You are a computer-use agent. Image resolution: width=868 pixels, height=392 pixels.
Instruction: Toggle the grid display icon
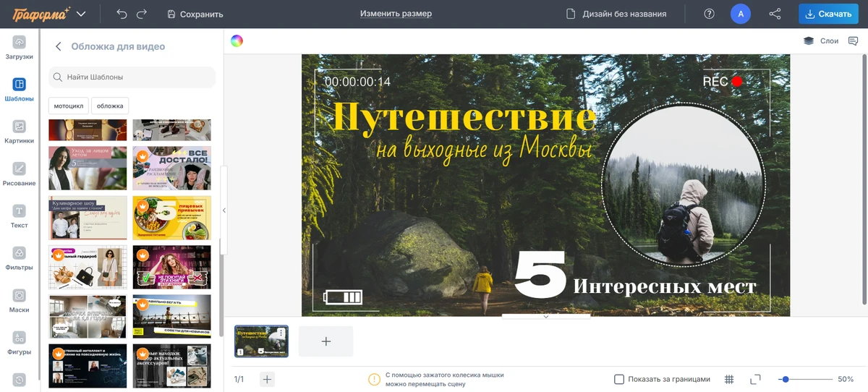click(x=729, y=379)
